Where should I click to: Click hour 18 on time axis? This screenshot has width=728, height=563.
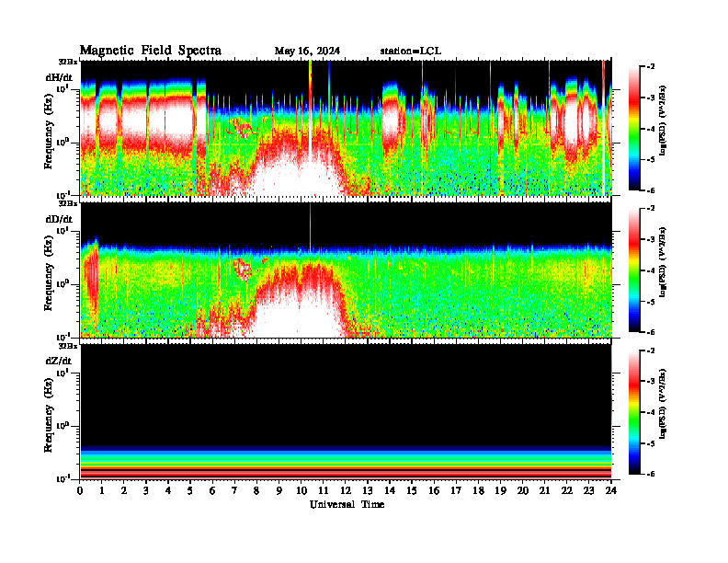(478, 491)
